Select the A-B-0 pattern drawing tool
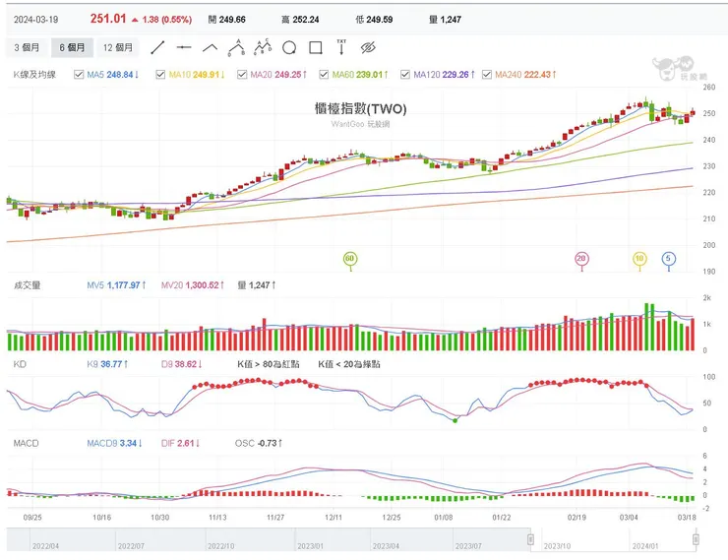 pyautogui.click(x=236, y=47)
